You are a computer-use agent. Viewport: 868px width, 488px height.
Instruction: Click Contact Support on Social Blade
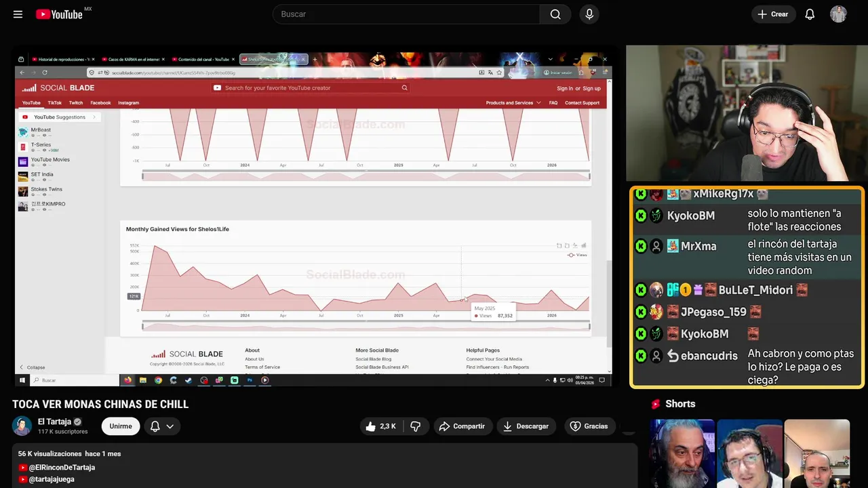click(583, 103)
